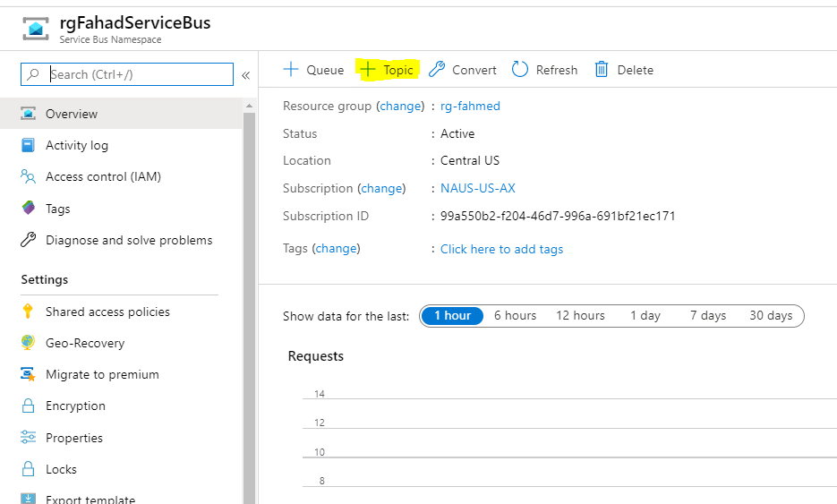837x504 pixels.
Task: Open the NAUS-US-AX subscription link
Action: pos(478,188)
